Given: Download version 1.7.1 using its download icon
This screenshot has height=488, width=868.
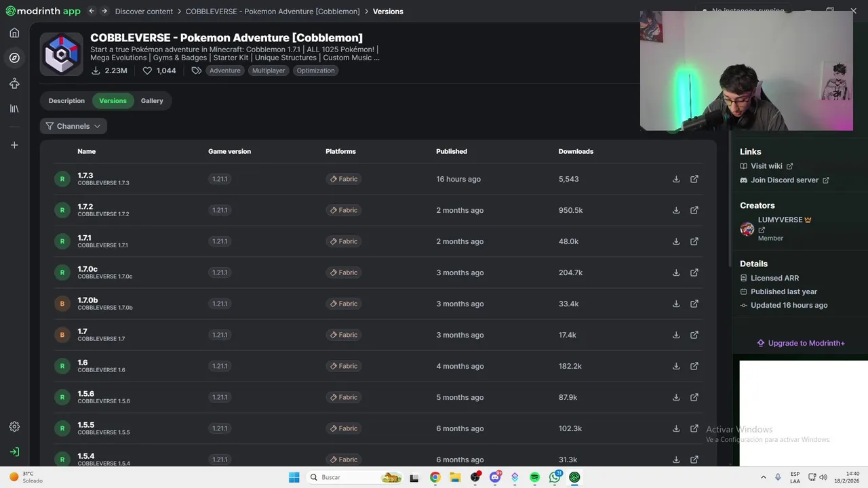Looking at the screenshot, I should (x=676, y=241).
